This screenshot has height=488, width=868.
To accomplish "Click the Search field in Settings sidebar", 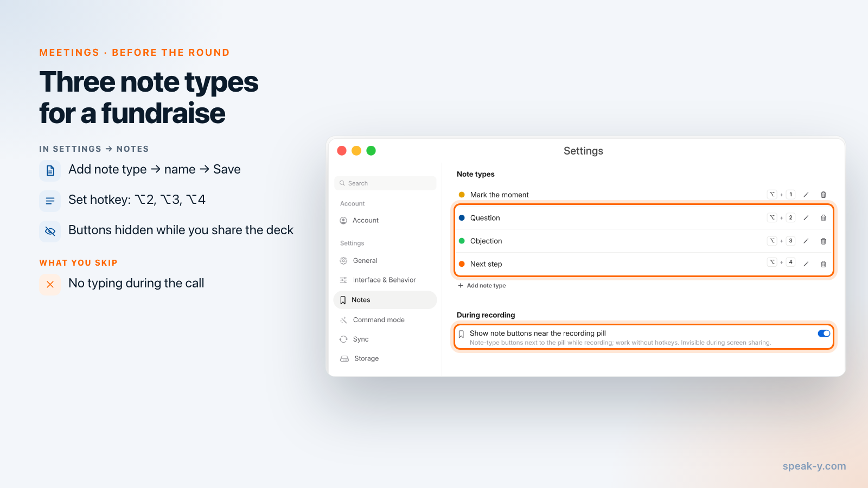I will tap(385, 183).
